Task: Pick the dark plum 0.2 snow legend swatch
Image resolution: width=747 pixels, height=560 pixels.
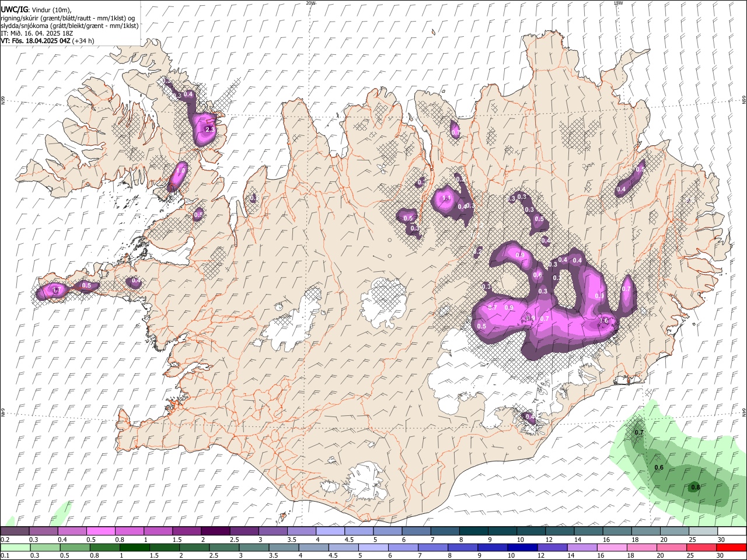Action: point(15,531)
